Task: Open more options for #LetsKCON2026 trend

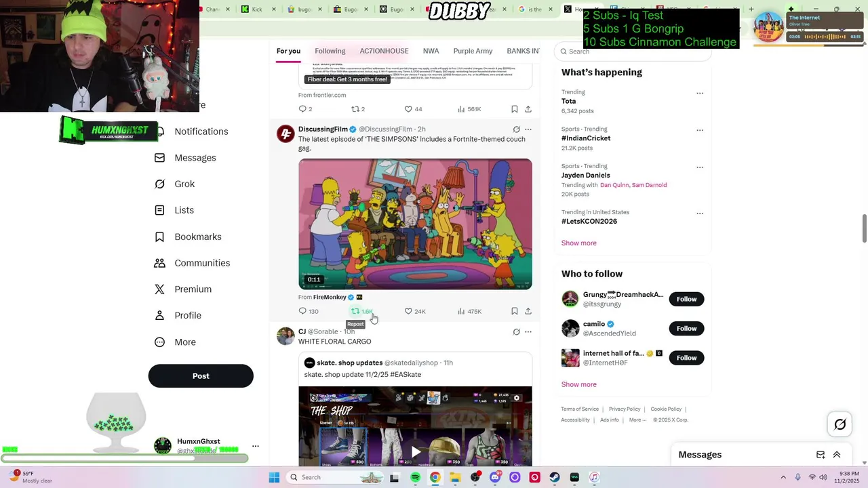Action: point(700,213)
